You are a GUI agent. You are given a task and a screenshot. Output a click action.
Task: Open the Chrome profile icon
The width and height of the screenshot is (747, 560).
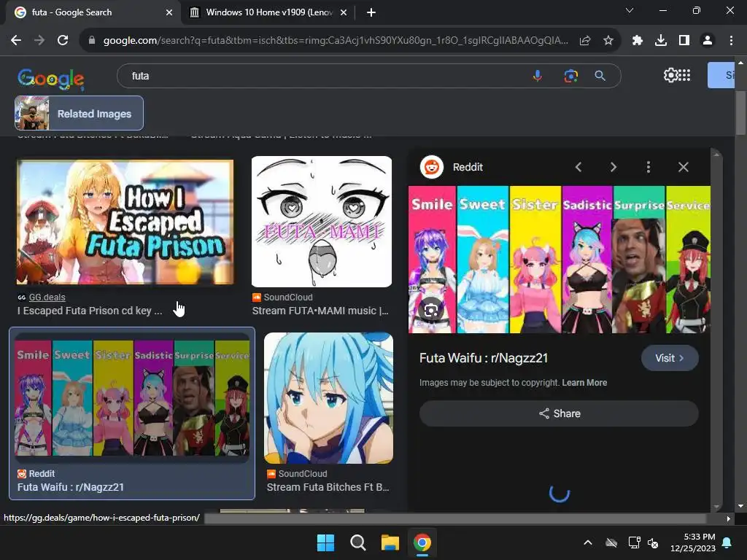pyautogui.click(x=708, y=41)
